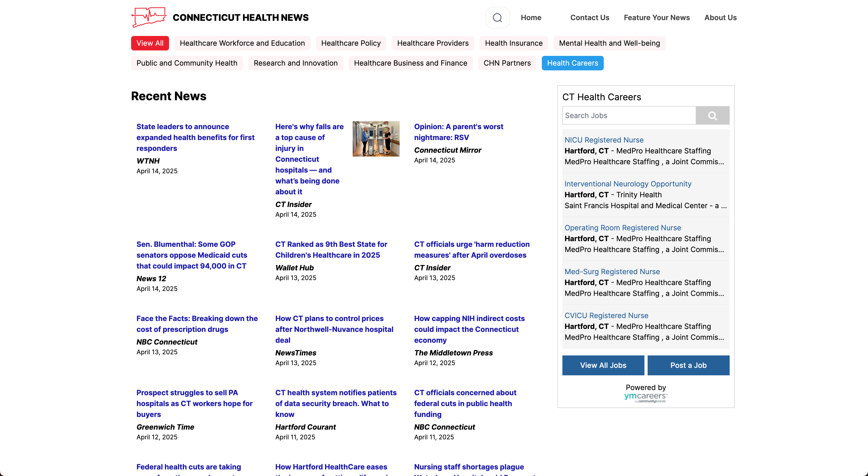Open the Contact Us page
Image resolution: width=868 pixels, height=476 pixels.
[x=590, y=18]
